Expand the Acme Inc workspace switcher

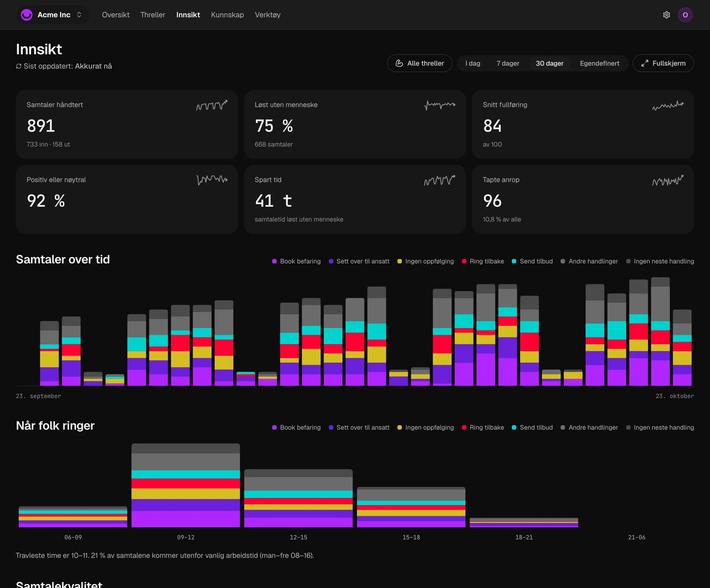53,15
